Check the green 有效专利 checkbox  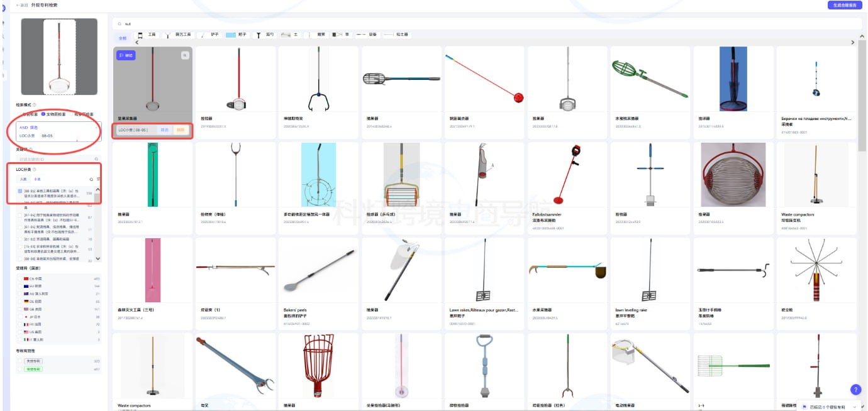point(19,370)
